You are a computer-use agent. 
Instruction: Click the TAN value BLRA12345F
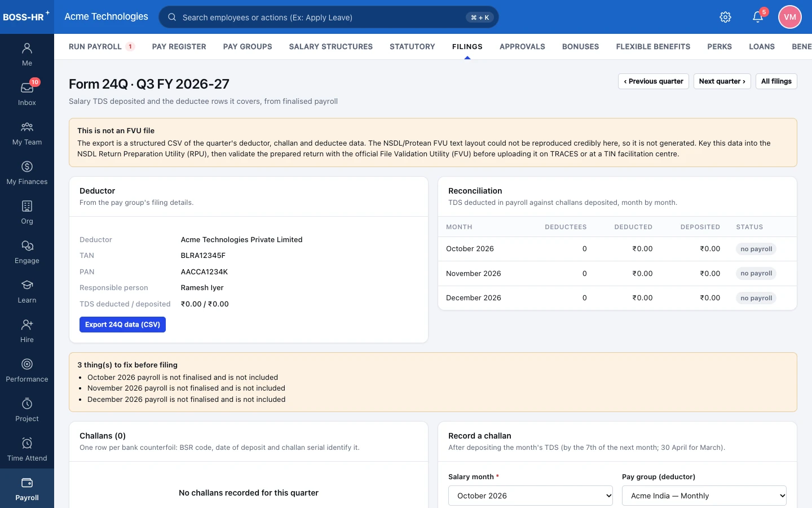tap(203, 256)
